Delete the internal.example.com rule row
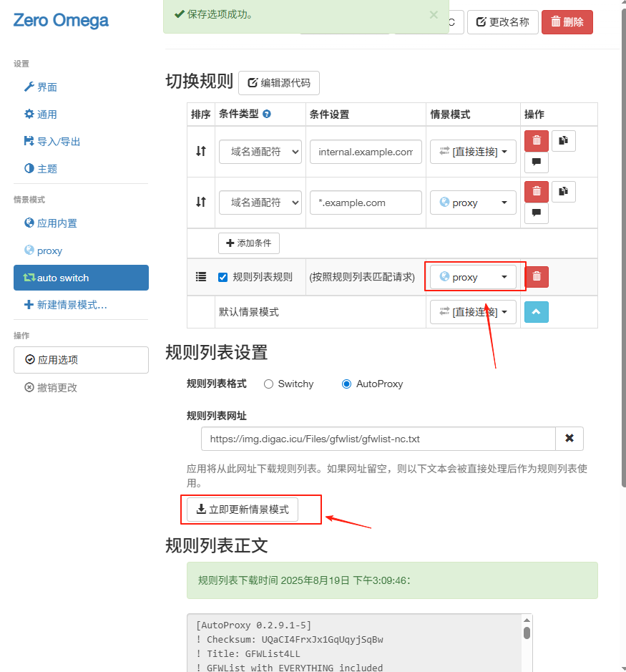 click(x=536, y=141)
